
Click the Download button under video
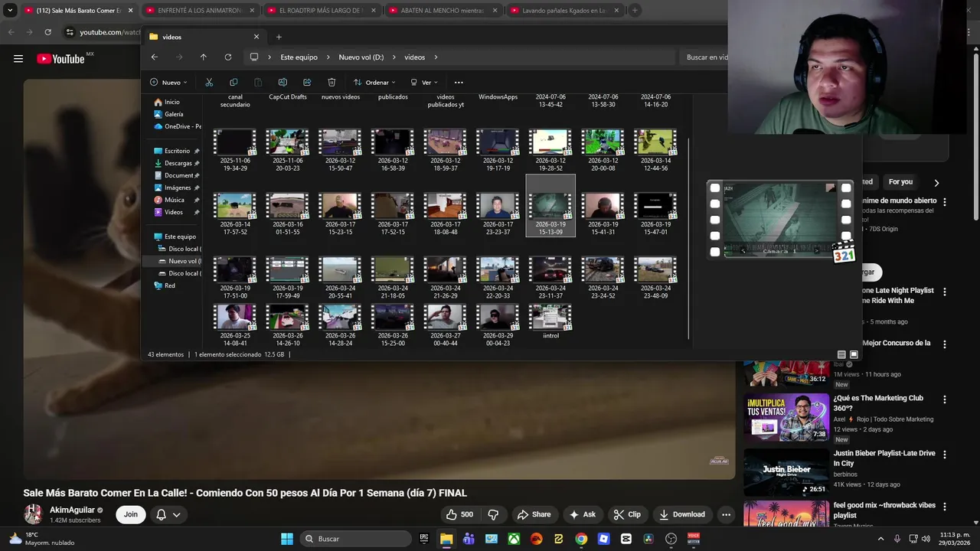point(682,514)
